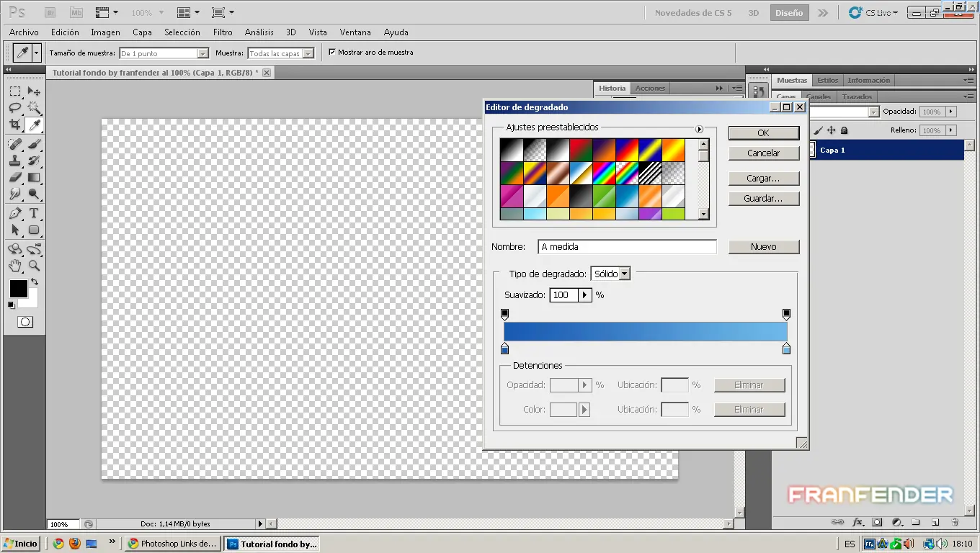Create a new layer group folder
980x553 pixels.
pos(916,522)
